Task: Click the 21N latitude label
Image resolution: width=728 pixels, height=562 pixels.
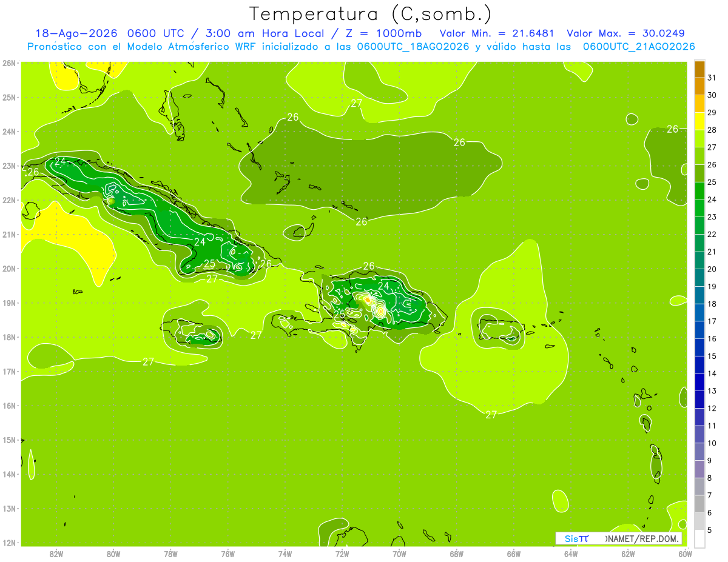Action: pyautogui.click(x=8, y=234)
